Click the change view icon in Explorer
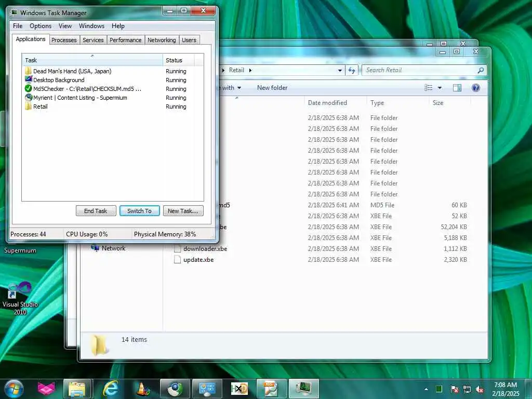Screen dimensions: 532x399 [429, 88]
